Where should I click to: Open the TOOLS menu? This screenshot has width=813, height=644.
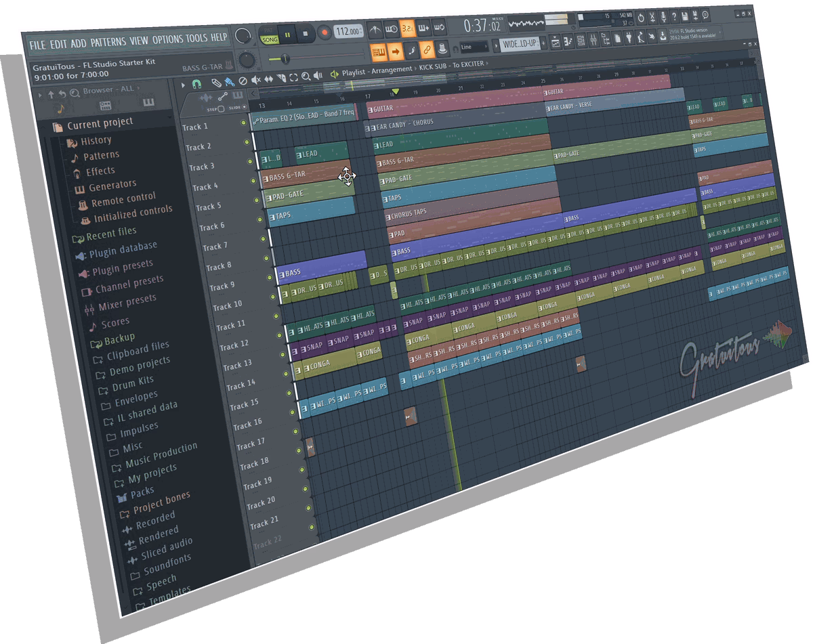pyautogui.click(x=197, y=38)
